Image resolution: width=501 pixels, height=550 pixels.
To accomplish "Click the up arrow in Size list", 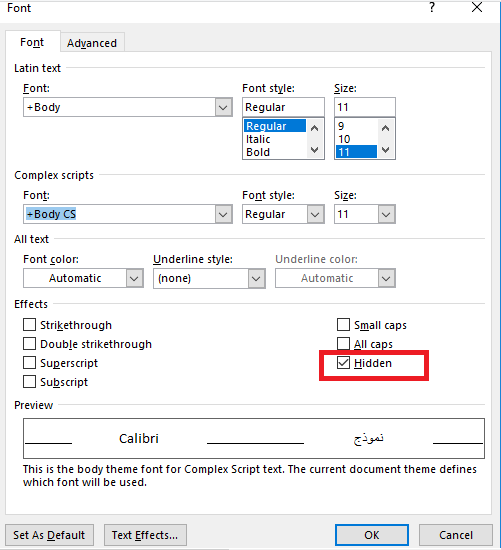I will coord(386,128).
